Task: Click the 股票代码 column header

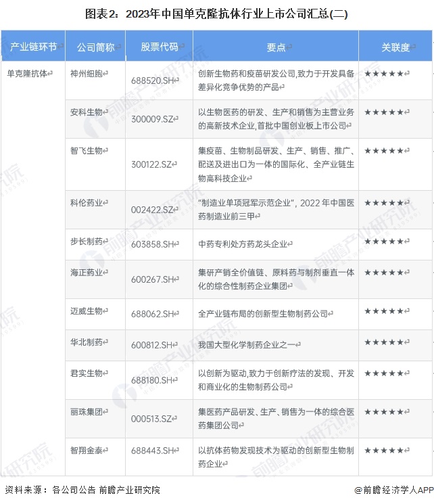Action: [x=159, y=47]
